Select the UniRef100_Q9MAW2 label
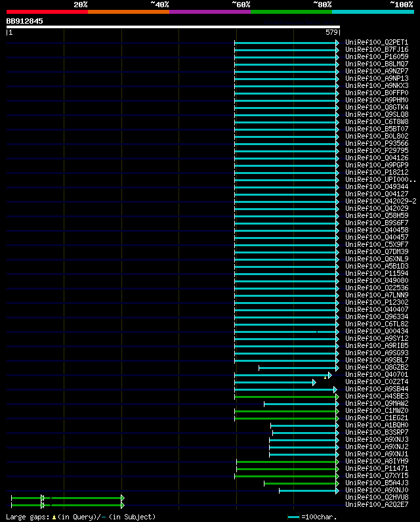Viewport: 420px width, 522px height. pos(377,403)
